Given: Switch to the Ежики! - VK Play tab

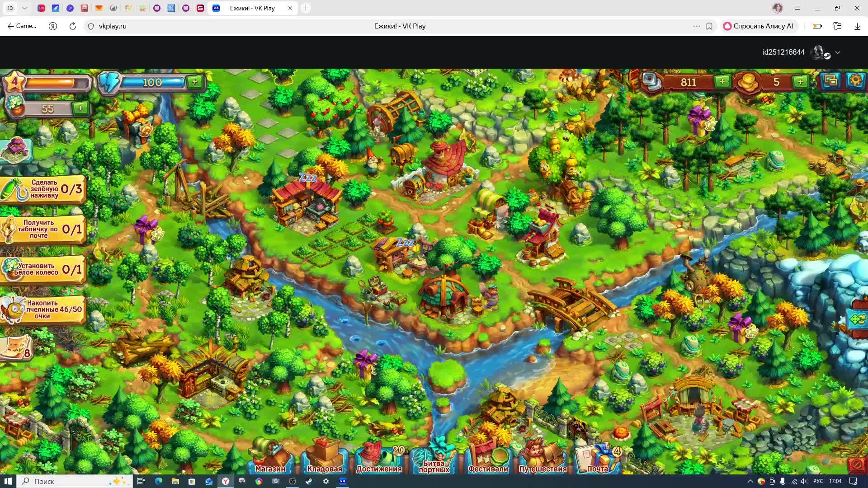Looking at the screenshot, I should click(252, 8).
